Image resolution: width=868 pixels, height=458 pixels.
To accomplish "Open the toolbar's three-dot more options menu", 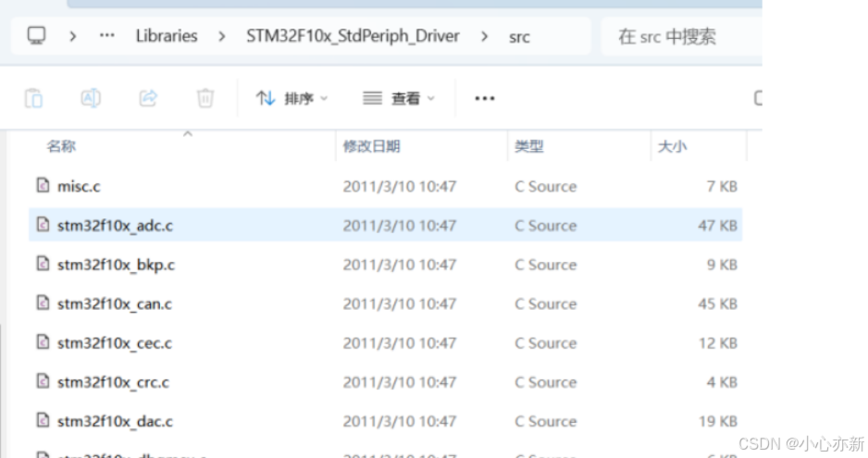I will pos(484,99).
